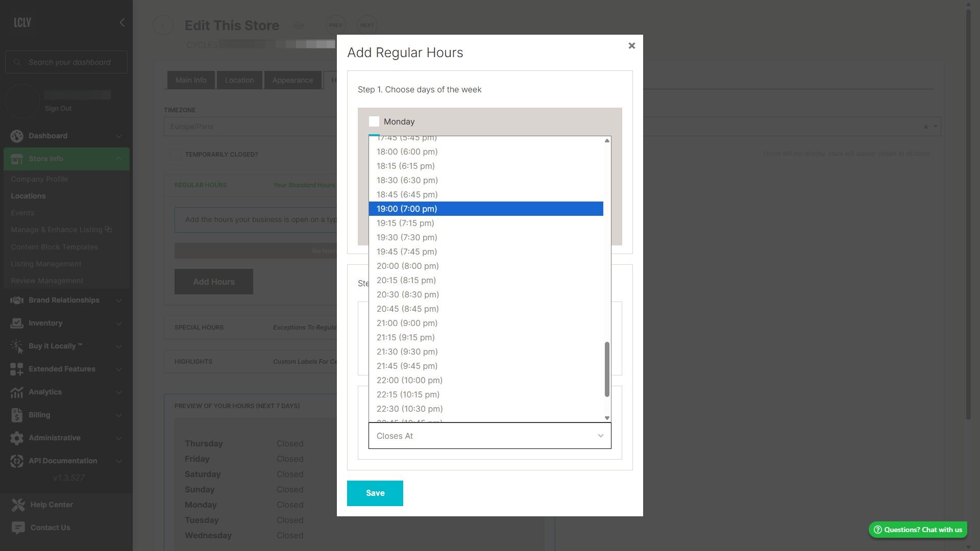The image size is (980, 551).
Task: Click the Sign Out link
Action: [x=58, y=109]
